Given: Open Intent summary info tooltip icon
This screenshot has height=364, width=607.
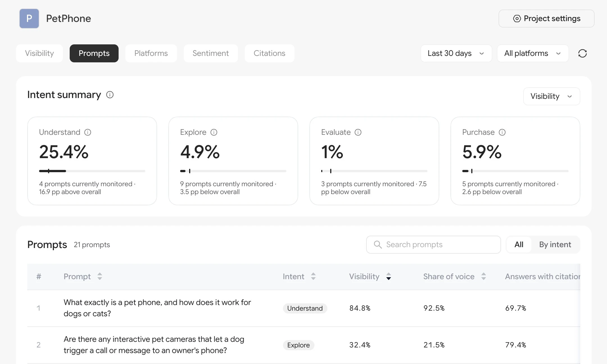Looking at the screenshot, I should pyautogui.click(x=110, y=95).
